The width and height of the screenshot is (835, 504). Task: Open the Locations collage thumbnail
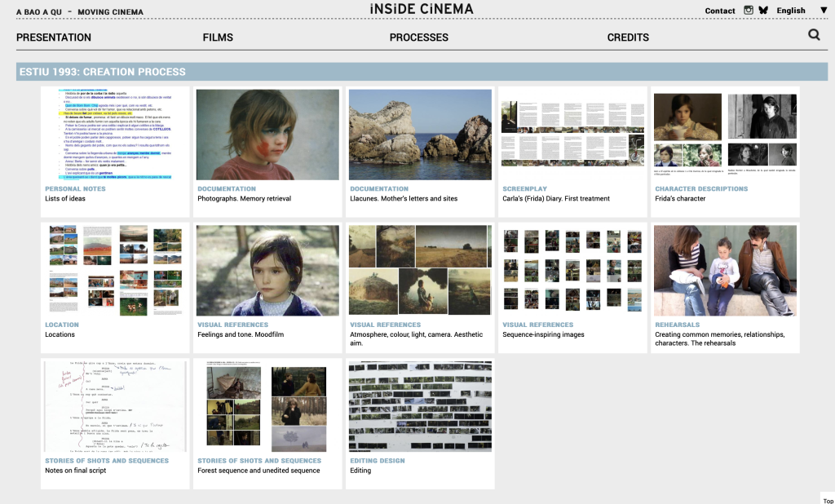click(x=115, y=271)
